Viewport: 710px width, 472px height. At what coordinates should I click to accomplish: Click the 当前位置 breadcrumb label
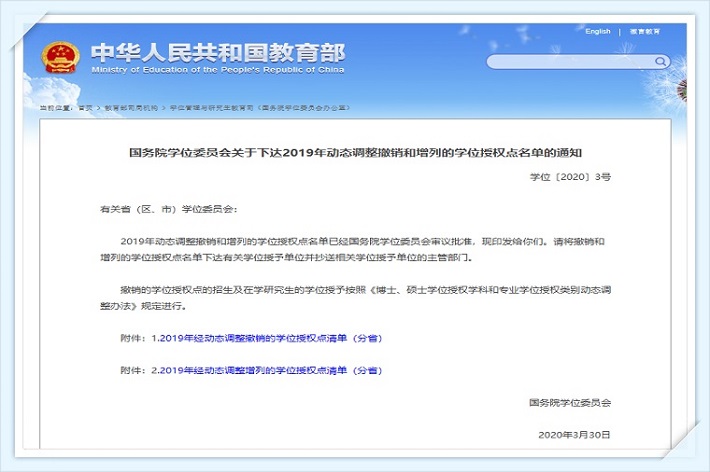pos(54,106)
